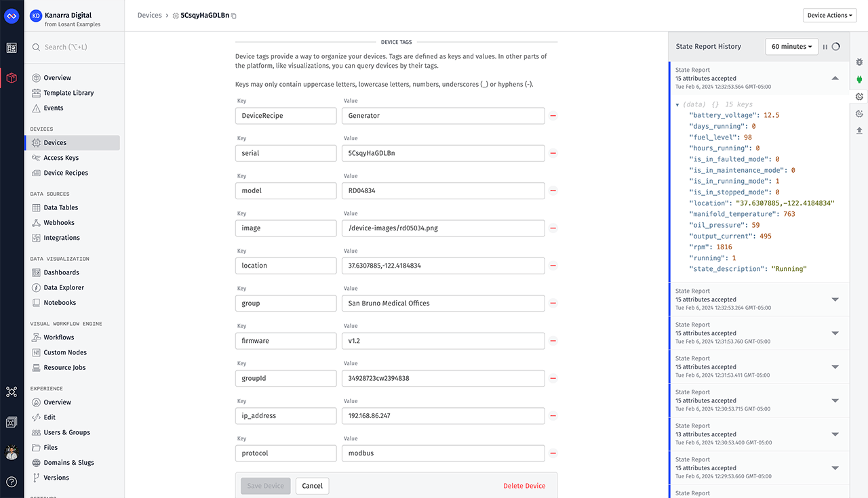
Task: Click the Losant logo in the top corner
Action: (11, 15)
